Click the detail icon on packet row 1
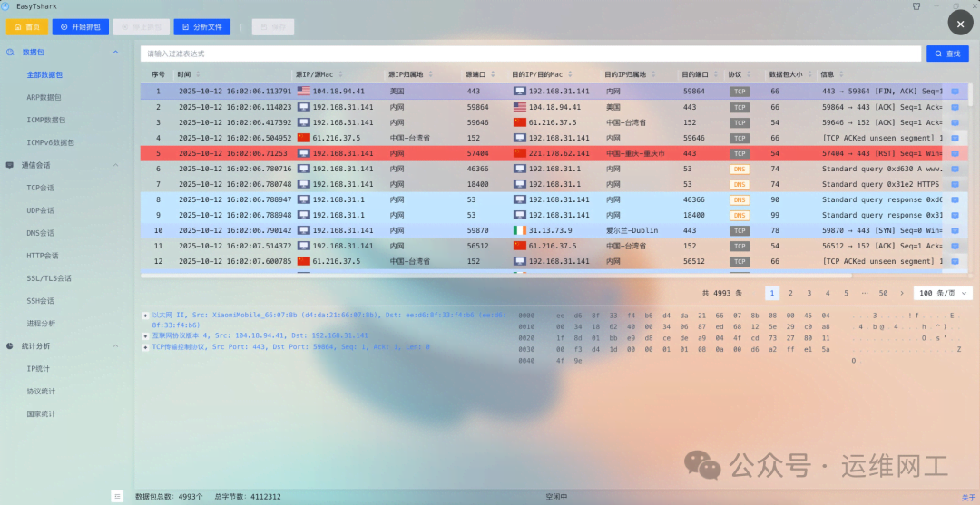980x505 pixels. point(955,92)
